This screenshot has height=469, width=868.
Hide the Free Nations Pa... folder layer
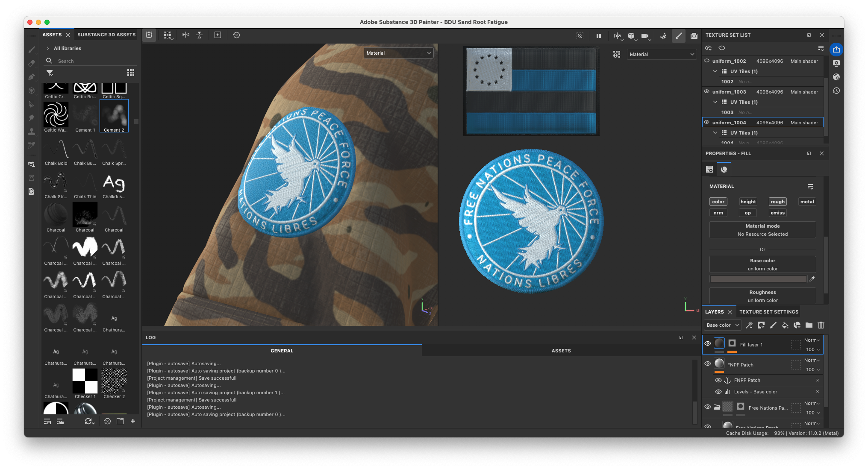point(708,407)
